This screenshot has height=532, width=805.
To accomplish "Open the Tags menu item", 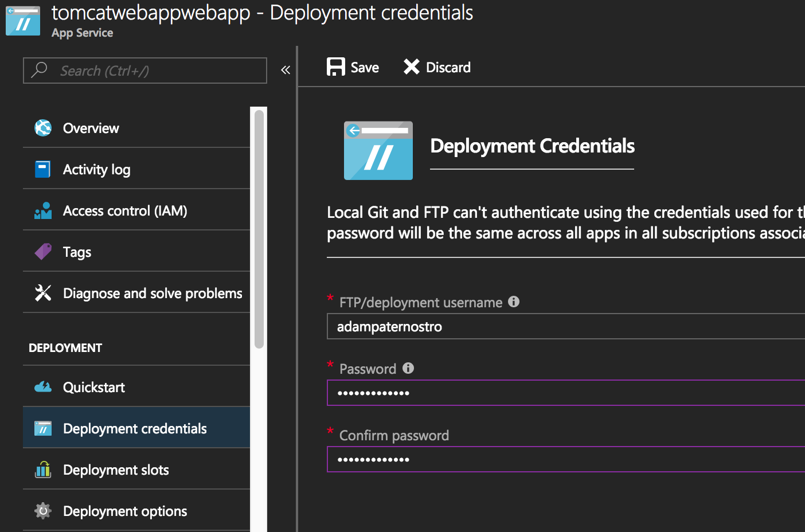I will [x=136, y=252].
